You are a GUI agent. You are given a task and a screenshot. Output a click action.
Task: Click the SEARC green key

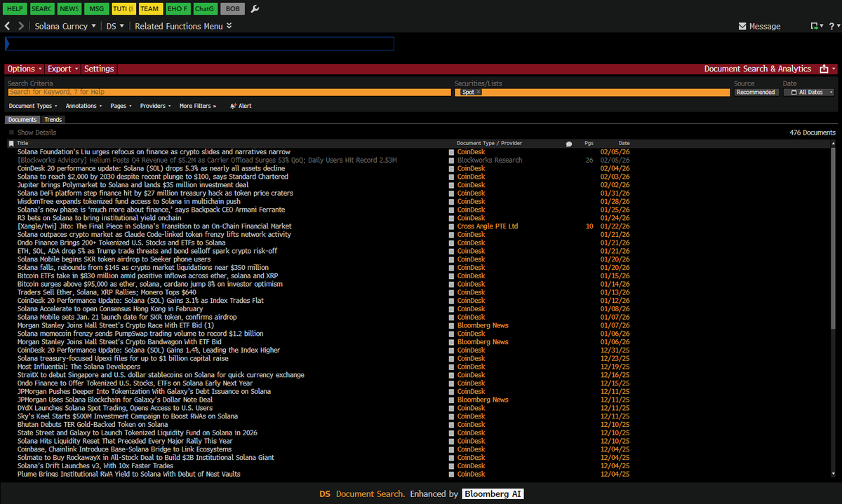(x=42, y=9)
